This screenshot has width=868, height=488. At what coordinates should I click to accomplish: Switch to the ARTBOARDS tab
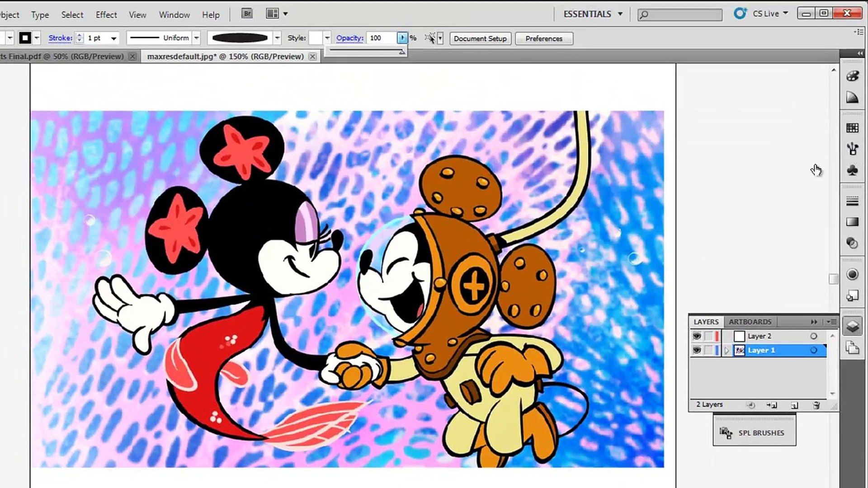(750, 322)
